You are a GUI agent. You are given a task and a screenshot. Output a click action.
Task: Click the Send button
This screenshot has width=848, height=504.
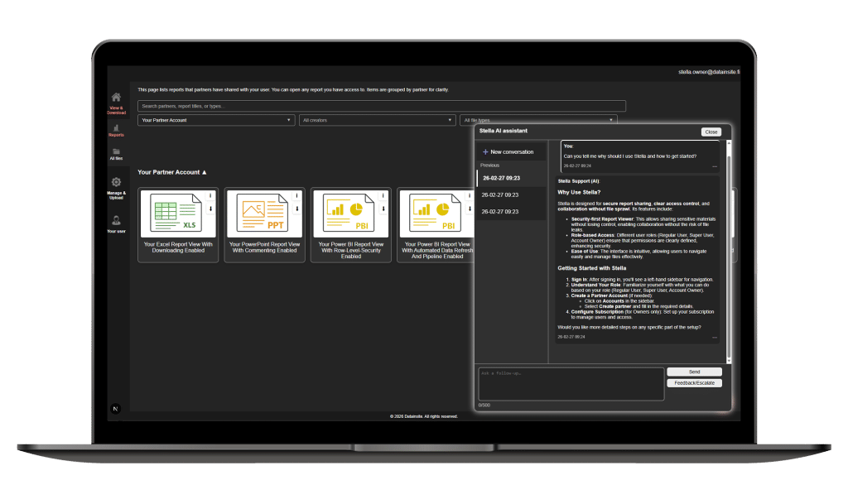click(694, 372)
